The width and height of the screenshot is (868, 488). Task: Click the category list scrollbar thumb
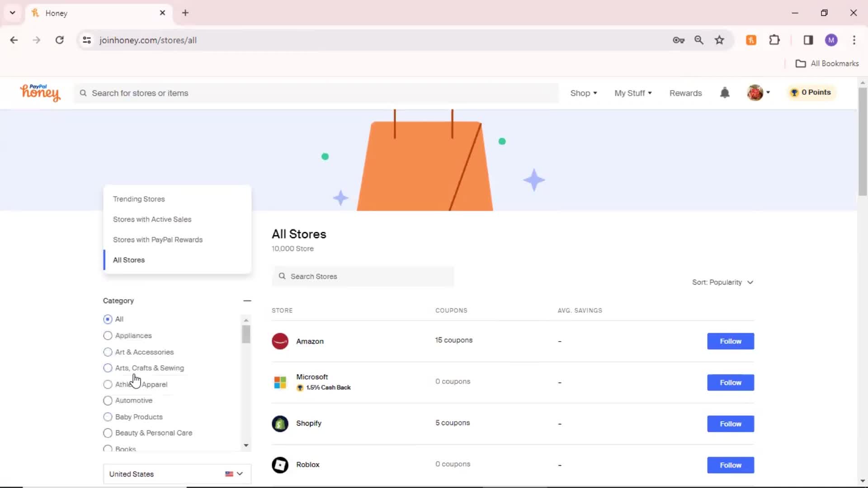pos(246,334)
